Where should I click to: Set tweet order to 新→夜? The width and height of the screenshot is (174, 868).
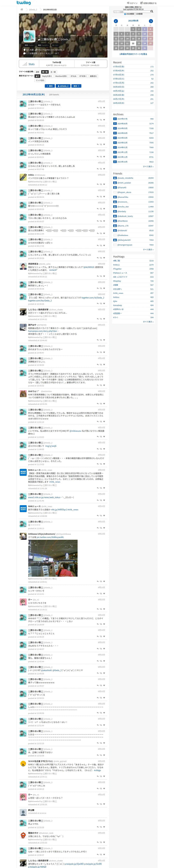(45, 72)
